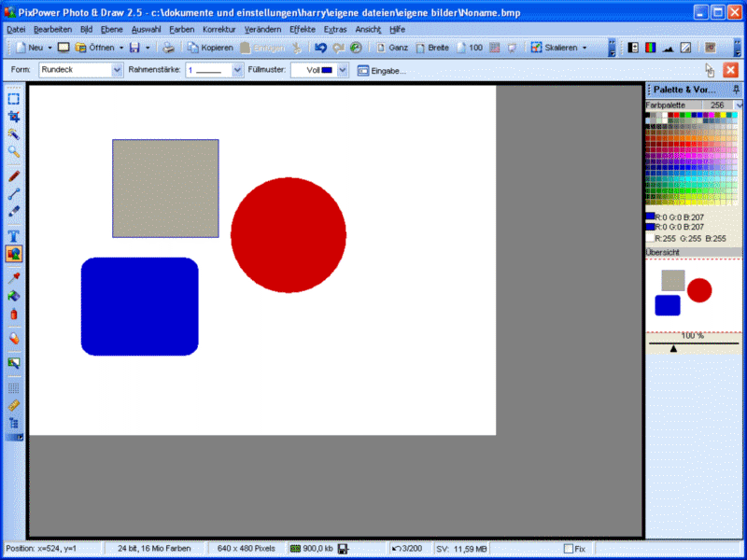Screen dimensions: 747x560
Task: Open the Korrektur menu
Action: (x=219, y=30)
